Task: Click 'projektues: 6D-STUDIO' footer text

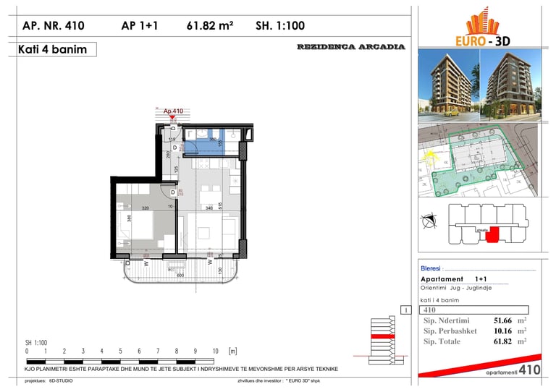Action: pyautogui.click(x=49, y=381)
